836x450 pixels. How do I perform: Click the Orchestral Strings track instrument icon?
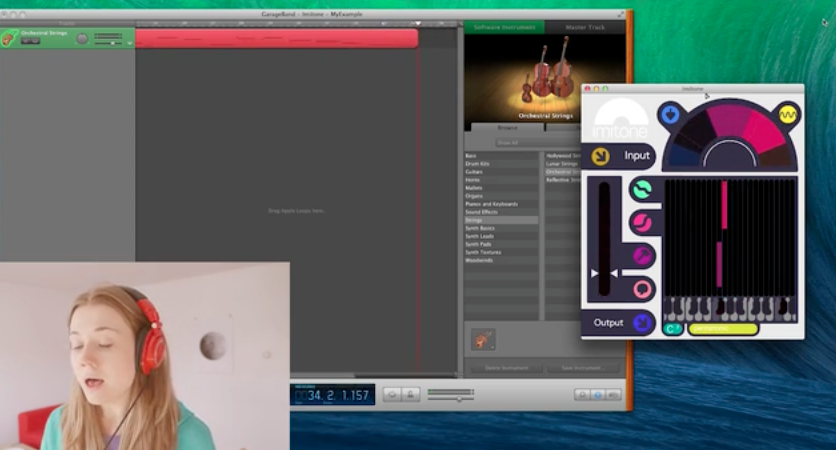(x=9, y=38)
